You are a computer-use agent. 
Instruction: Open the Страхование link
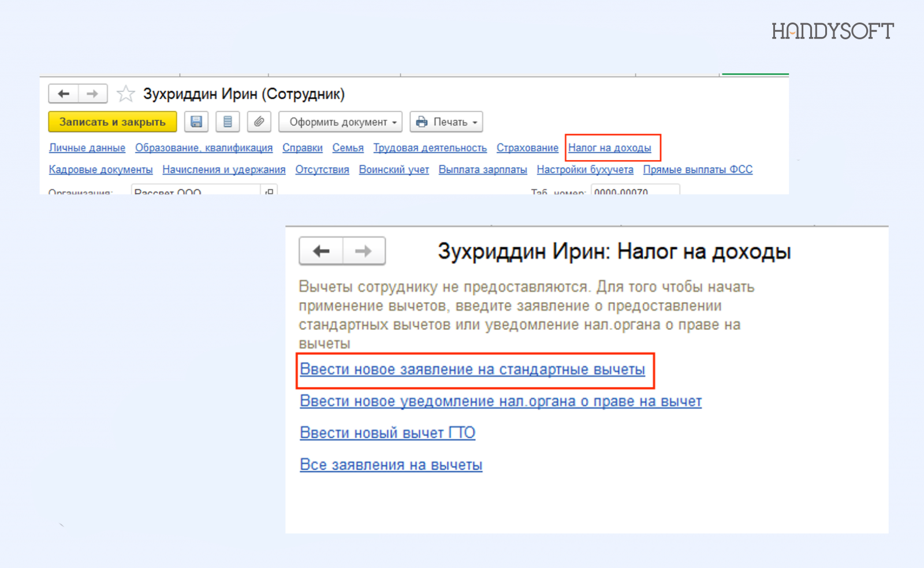(528, 148)
